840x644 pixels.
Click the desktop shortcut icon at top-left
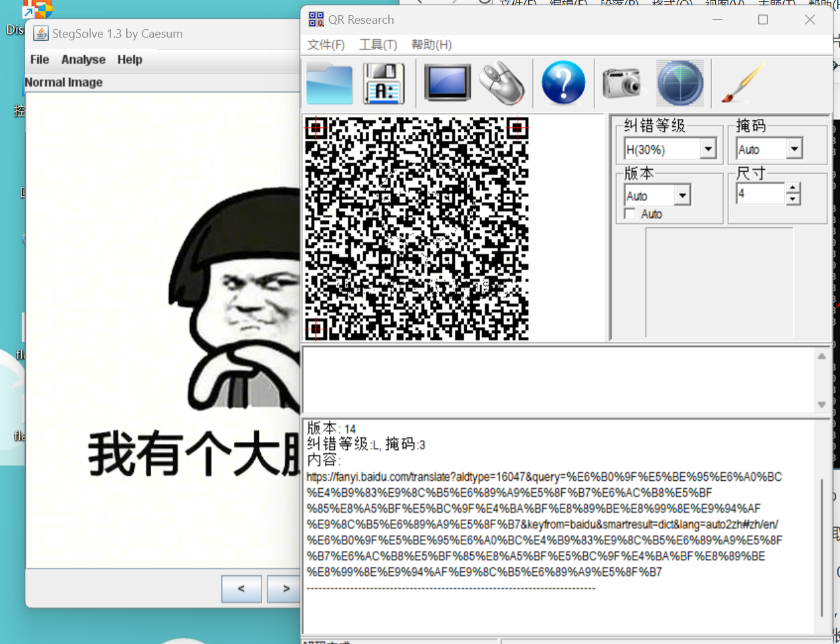38,10
